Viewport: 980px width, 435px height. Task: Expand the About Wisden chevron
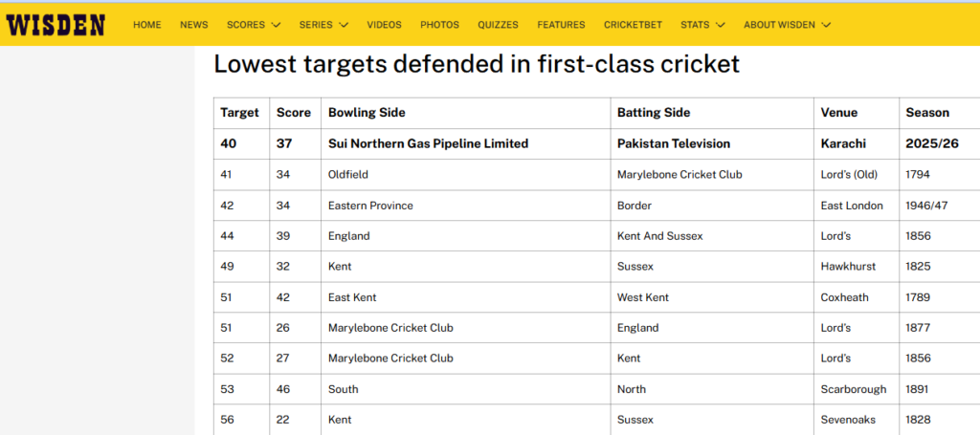pyautogui.click(x=826, y=25)
